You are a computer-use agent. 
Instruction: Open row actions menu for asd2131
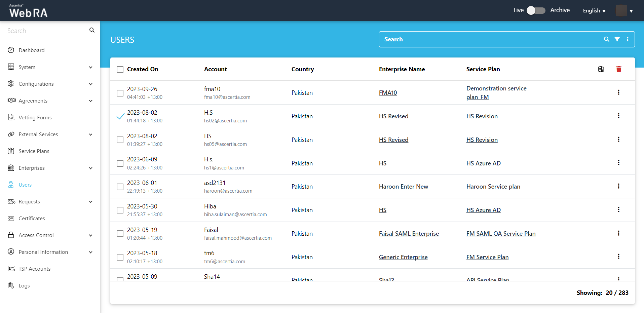pyautogui.click(x=618, y=186)
